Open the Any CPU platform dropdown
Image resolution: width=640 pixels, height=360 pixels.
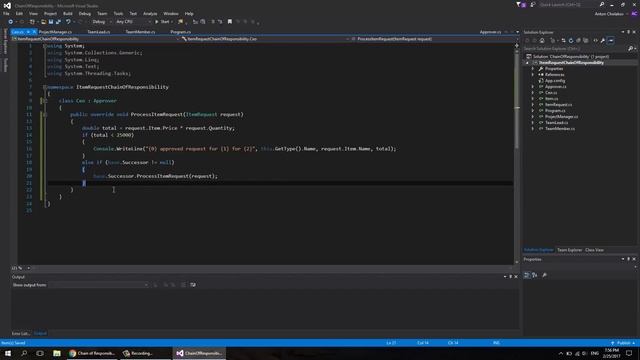click(133, 22)
